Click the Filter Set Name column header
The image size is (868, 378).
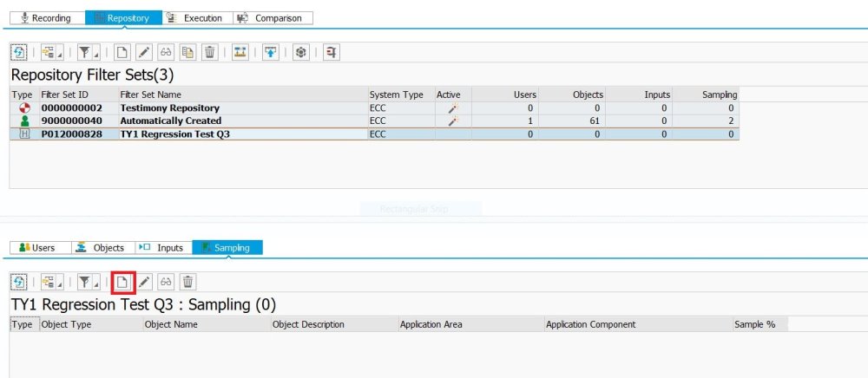pyautogui.click(x=243, y=94)
